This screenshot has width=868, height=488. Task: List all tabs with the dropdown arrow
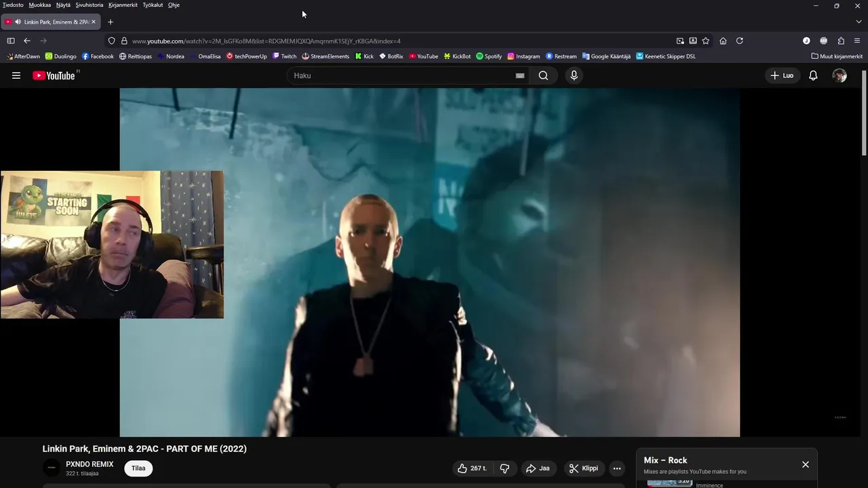point(857,22)
